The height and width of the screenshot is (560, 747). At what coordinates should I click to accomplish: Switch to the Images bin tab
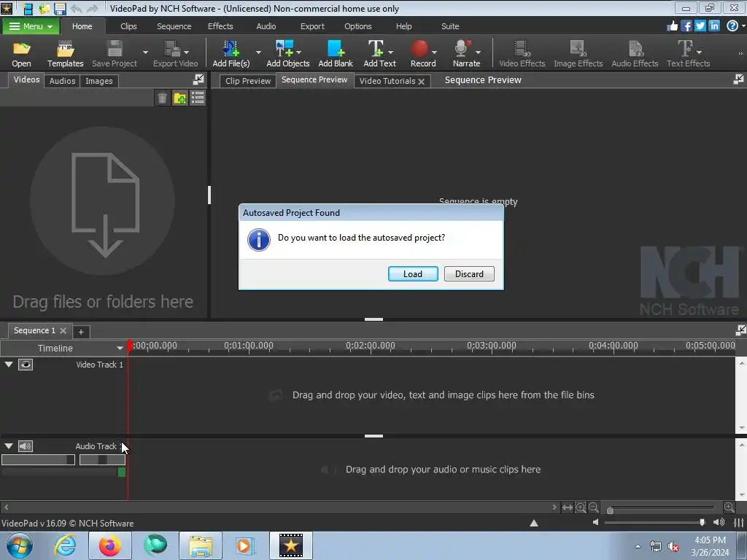pyautogui.click(x=99, y=81)
